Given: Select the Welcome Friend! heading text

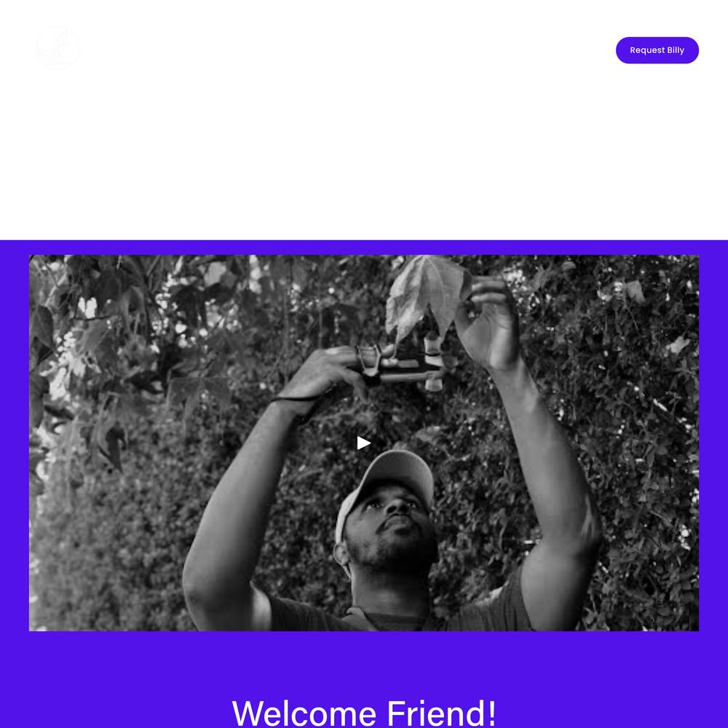Looking at the screenshot, I should pyautogui.click(x=364, y=713).
